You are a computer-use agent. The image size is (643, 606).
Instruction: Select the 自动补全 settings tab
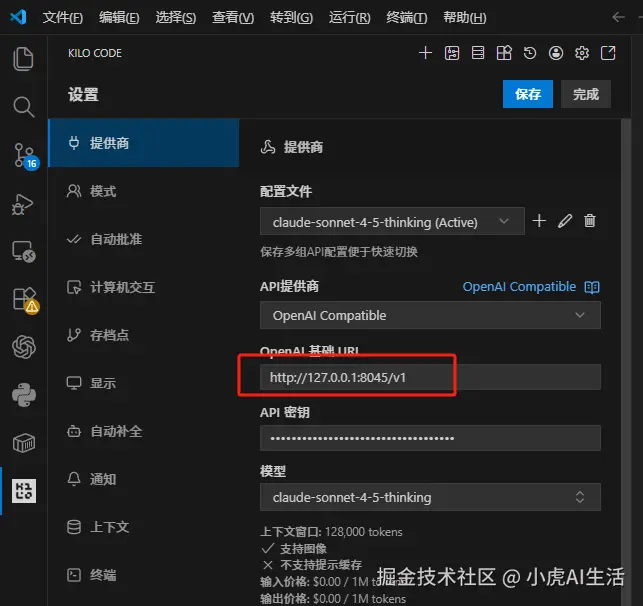pos(144,431)
